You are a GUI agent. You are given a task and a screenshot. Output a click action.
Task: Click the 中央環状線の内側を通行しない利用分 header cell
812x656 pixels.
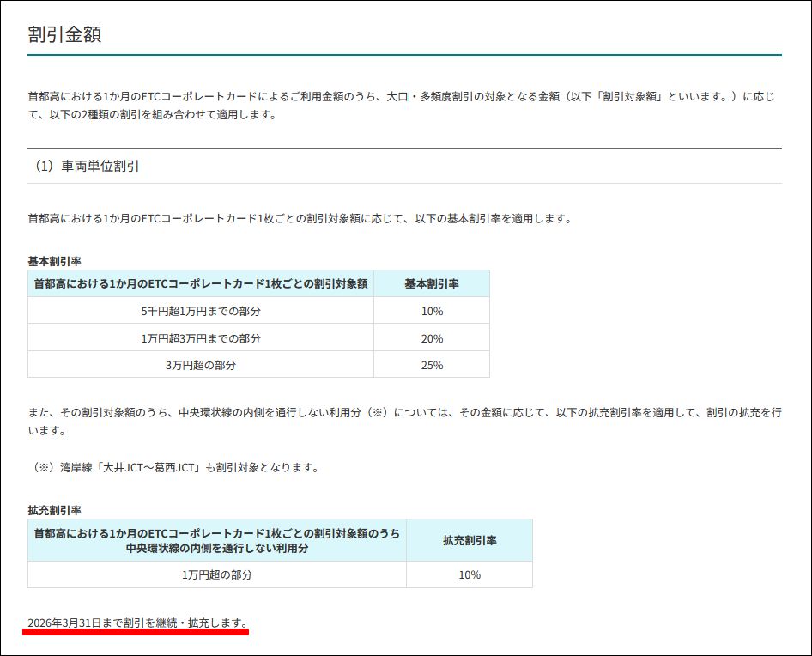pos(217,540)
